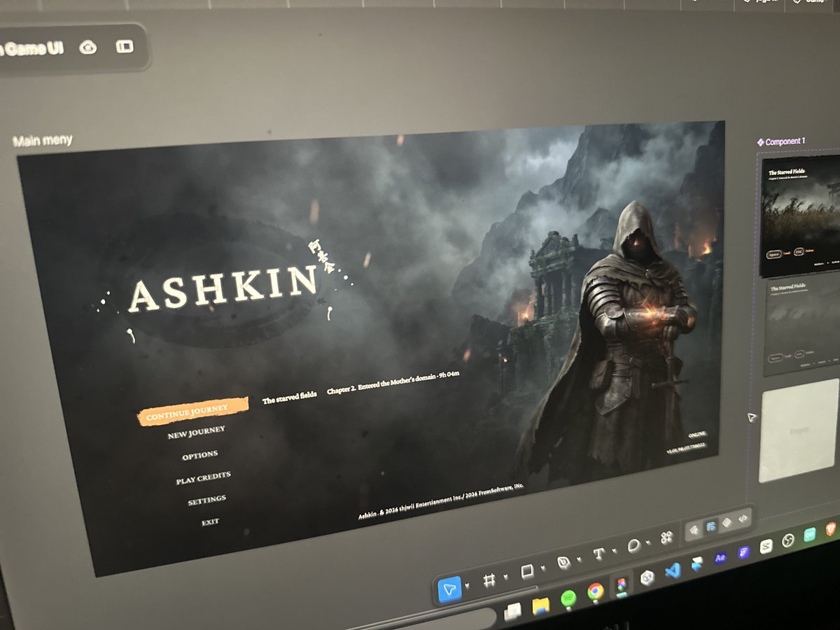Select the "Component 1" label
The image size is (840, 630).
point(780,141)
